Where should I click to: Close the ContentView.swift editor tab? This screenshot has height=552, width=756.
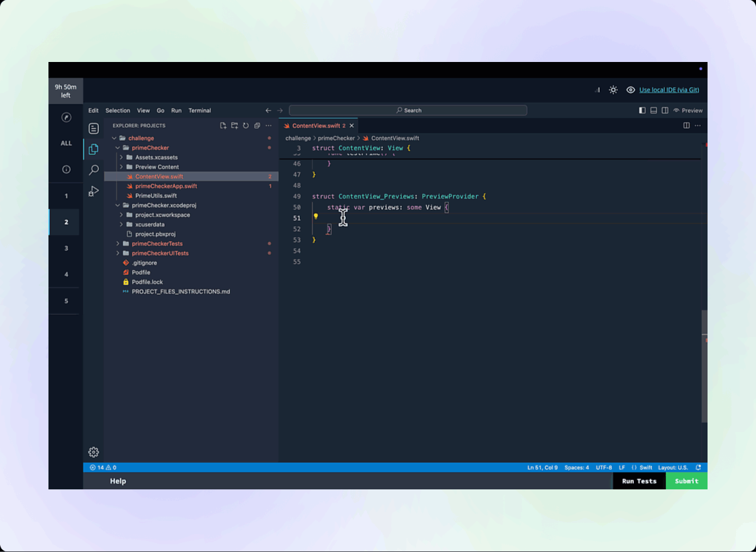click(352, 126)
